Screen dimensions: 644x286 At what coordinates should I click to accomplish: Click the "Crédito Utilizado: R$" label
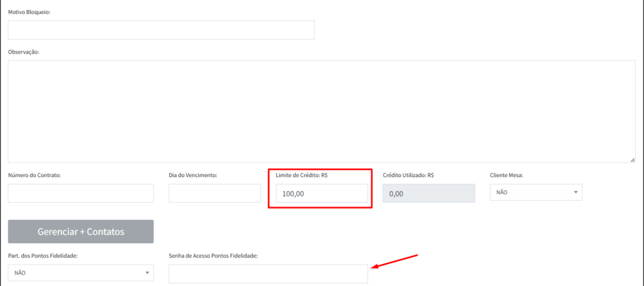tap(409, 174)
